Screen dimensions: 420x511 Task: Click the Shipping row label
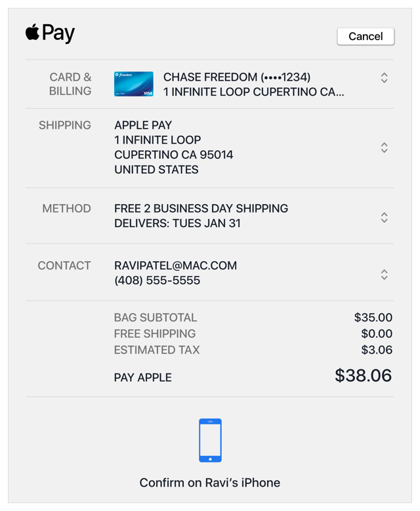(64, 125)
